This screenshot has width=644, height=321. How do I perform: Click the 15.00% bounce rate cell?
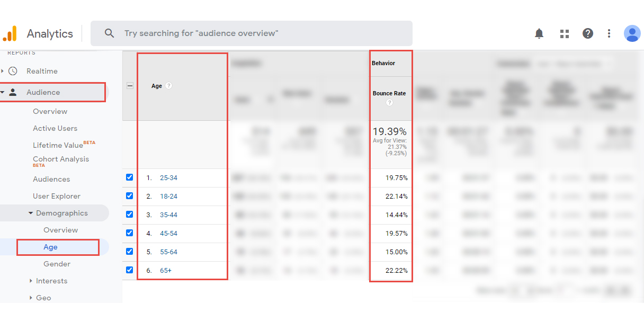click(397, 252)
